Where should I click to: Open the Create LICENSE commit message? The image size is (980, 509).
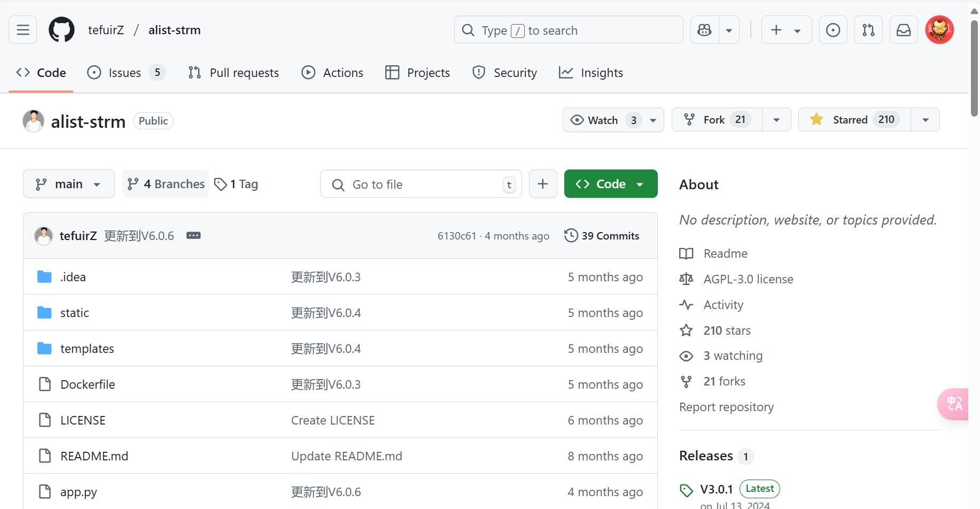click(333, 420)
